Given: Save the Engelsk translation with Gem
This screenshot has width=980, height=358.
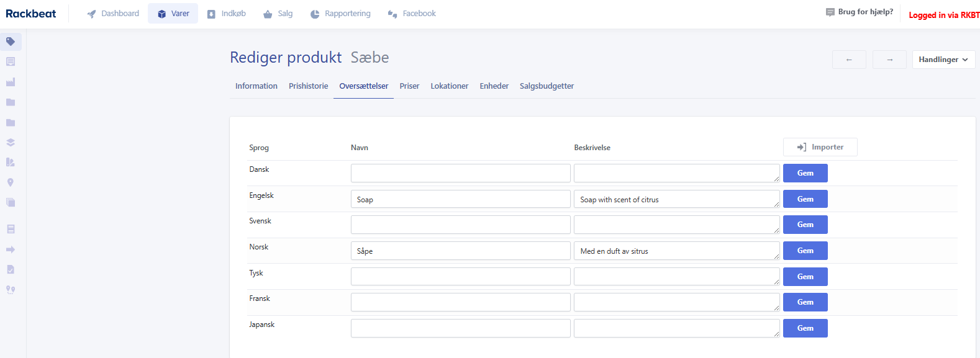Looking at the screenshot, I should pos(805,199).
